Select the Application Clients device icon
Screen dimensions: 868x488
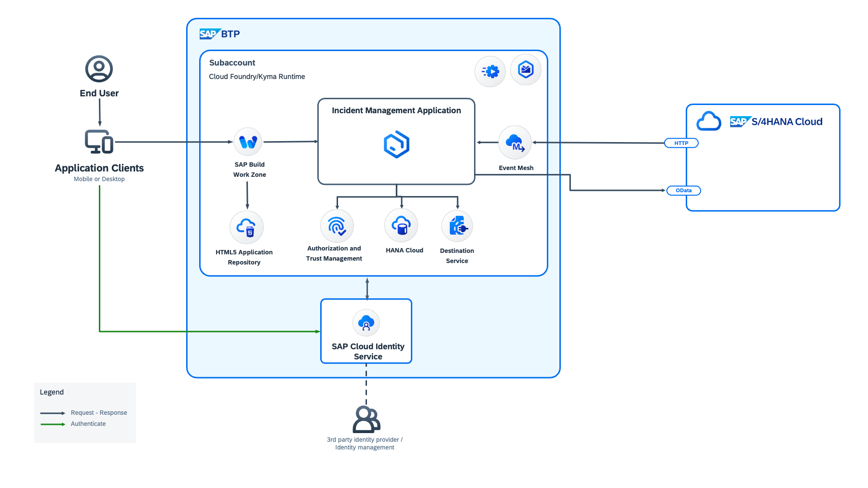click(99, 142)
